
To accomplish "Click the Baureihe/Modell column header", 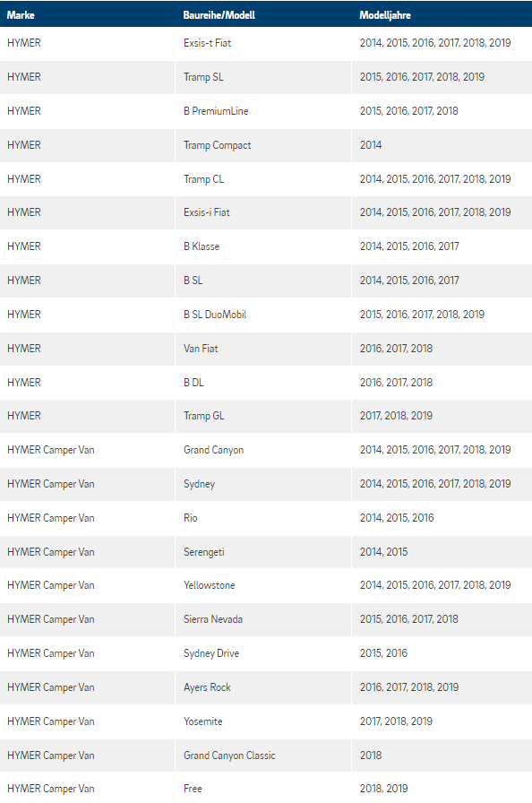I will pos(219,15).
